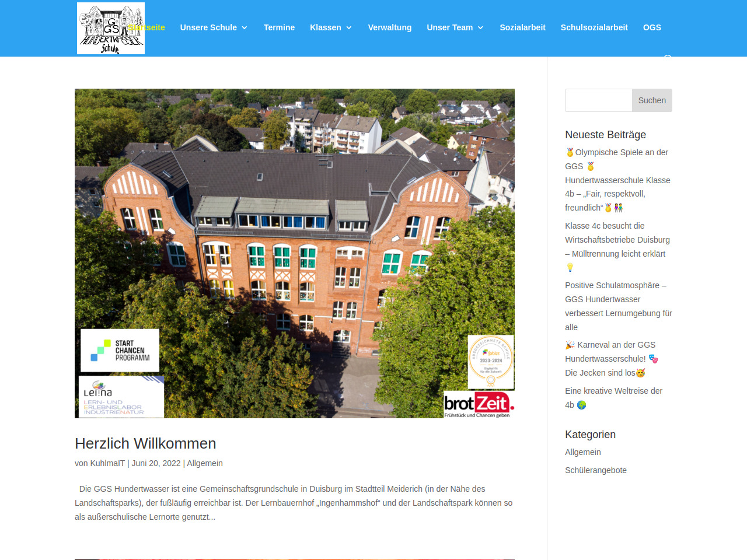Open the school building featured image

click(x=295, y=253)
